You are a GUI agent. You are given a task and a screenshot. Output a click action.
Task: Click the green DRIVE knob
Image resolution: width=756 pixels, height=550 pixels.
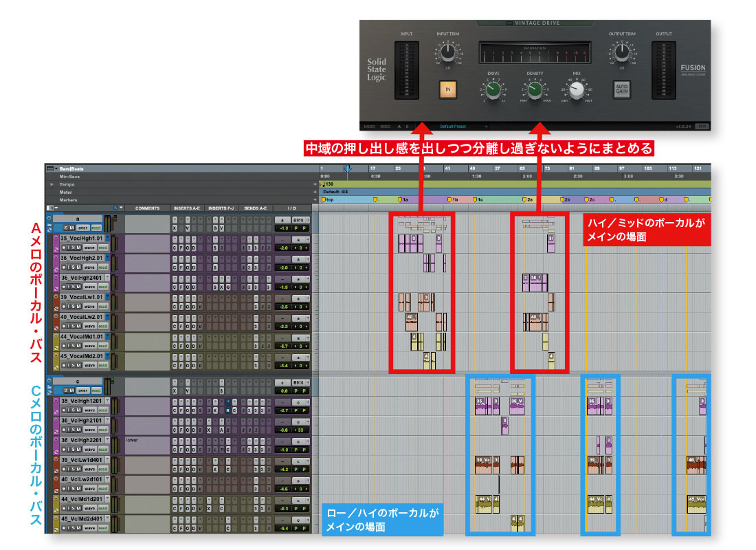(x=493, y=89)
